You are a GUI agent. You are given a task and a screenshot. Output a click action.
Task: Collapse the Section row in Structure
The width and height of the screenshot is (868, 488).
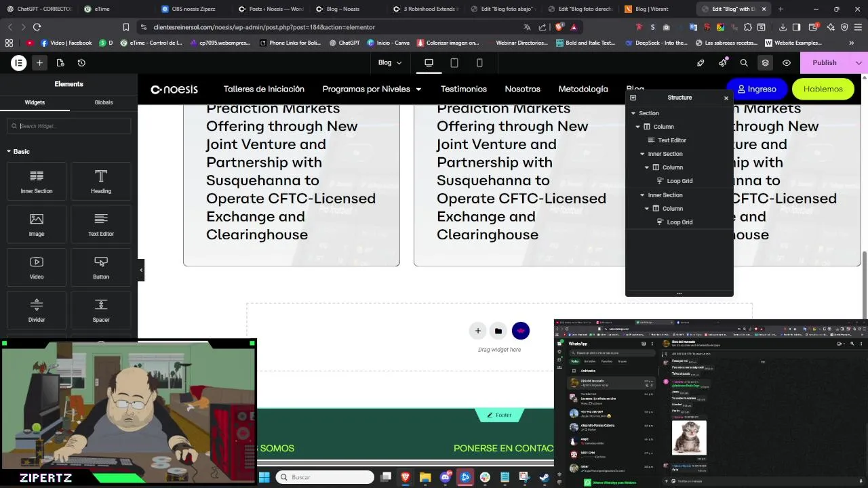(633, 113)
